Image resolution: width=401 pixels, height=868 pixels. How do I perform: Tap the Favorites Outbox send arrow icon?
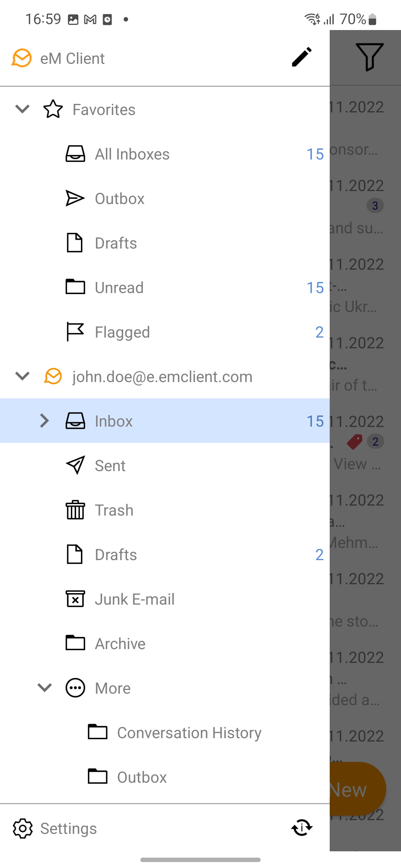pyautogui.click(x=75, y=198)
